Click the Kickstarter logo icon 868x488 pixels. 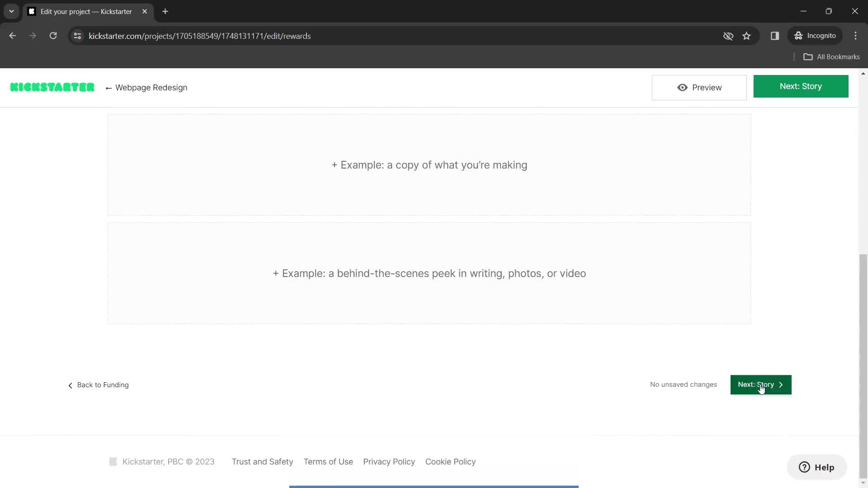[52, 87]
